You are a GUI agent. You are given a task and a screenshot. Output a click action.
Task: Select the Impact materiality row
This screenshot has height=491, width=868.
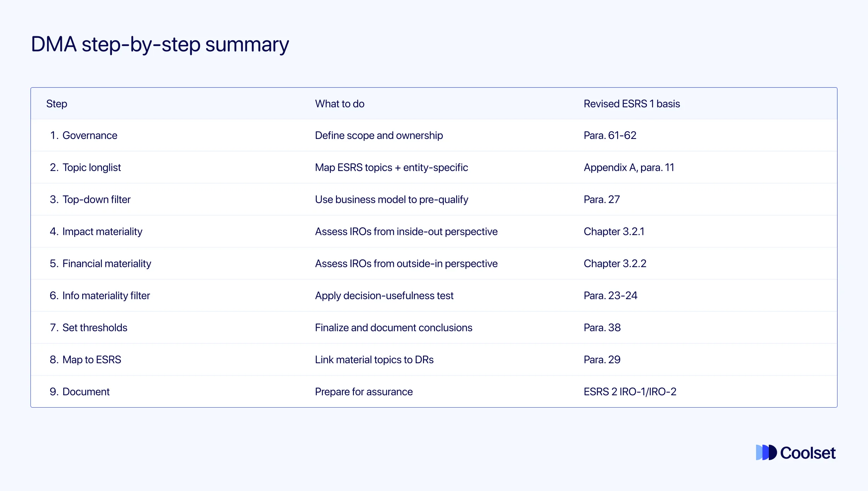point(102,232)
